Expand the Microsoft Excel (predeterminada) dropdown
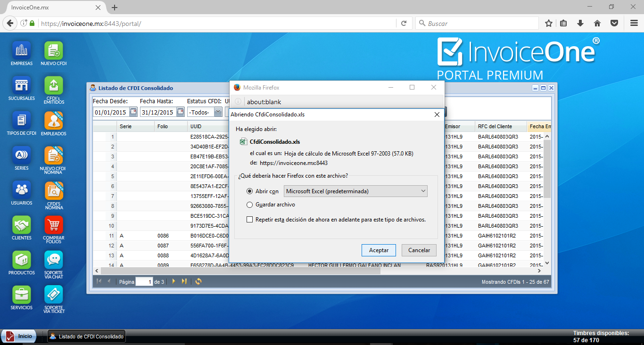This screenshot has height=345, width=644. [x=355, y=191]
